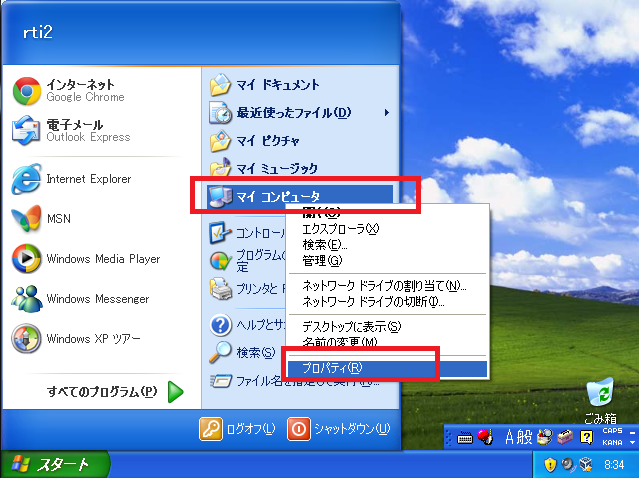Click the security shield tray icon
The image size is (639, 478).
[550, 464]
